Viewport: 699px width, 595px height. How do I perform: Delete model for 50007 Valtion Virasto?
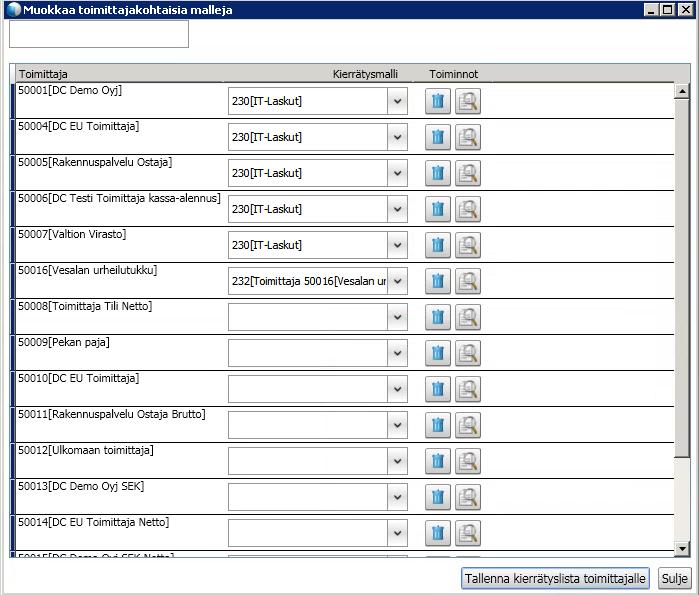tap(438, 245)
